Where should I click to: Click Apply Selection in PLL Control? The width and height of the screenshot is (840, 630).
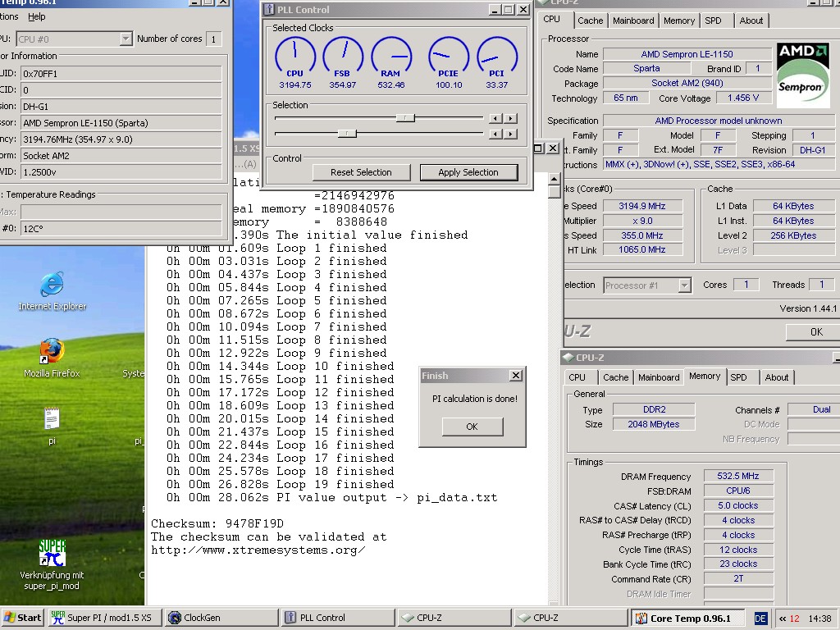click(x=468, y=172)
